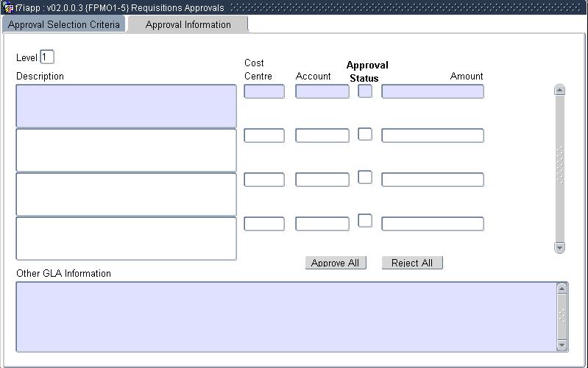Viewport: 588px width, 368px height.
Task: Click Other GLA Information scrollbar down arrow
Action: [562, 345]
